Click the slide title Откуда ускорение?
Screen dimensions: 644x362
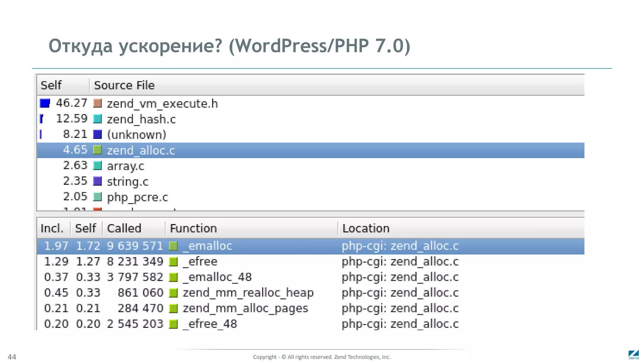pos(136,46)
